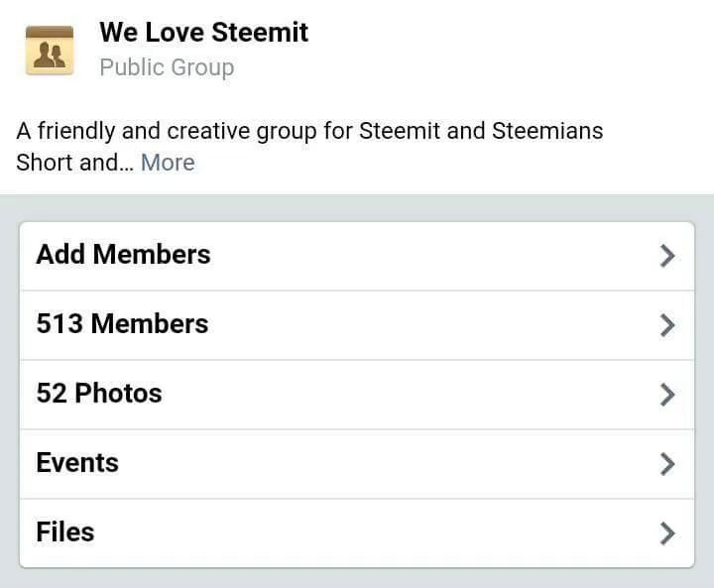Click the chevron beside 513 Members
Viewport: 714px width, 588px height.
click(667, 325)
